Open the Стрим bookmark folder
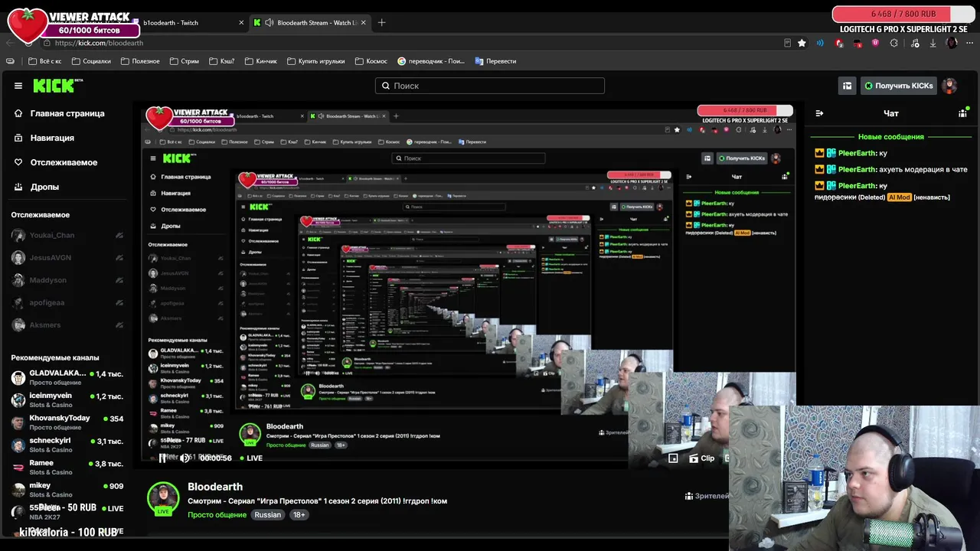 pyautogui.click(x=184, y=61)
